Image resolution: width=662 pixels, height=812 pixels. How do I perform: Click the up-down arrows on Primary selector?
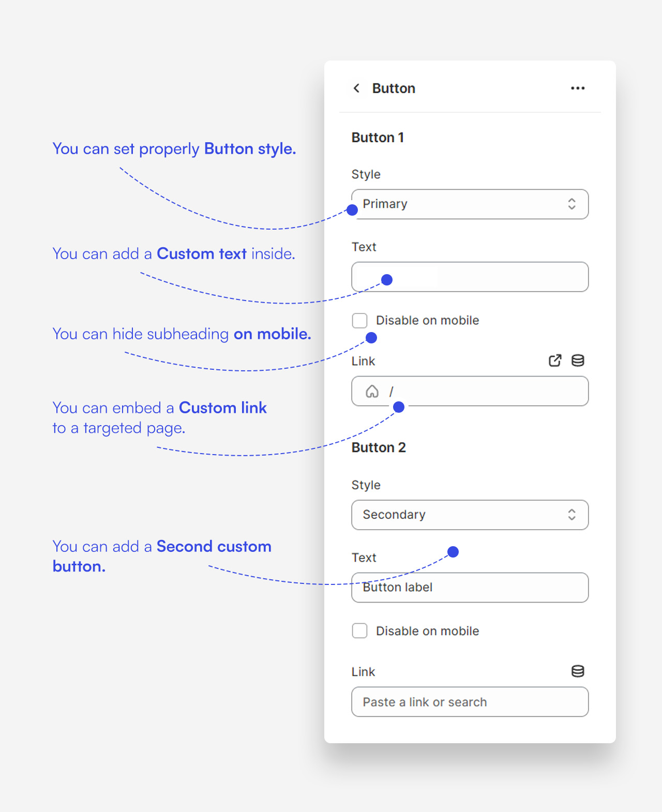571,204
